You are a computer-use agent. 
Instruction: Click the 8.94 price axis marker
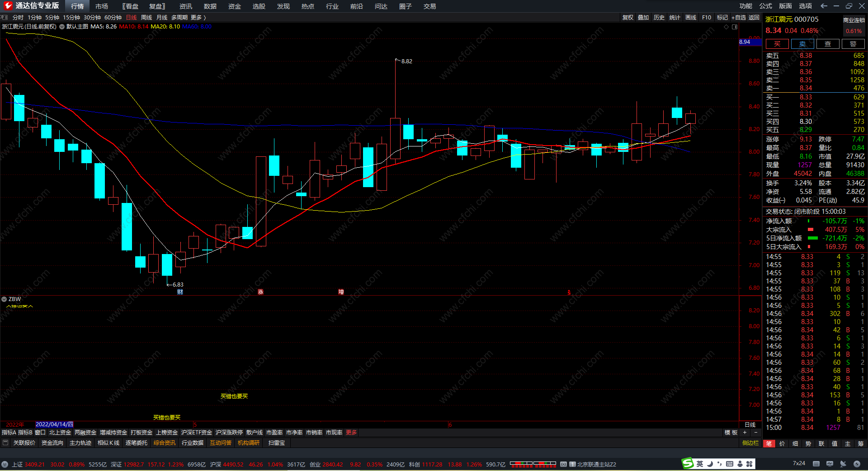click(750, 42)
